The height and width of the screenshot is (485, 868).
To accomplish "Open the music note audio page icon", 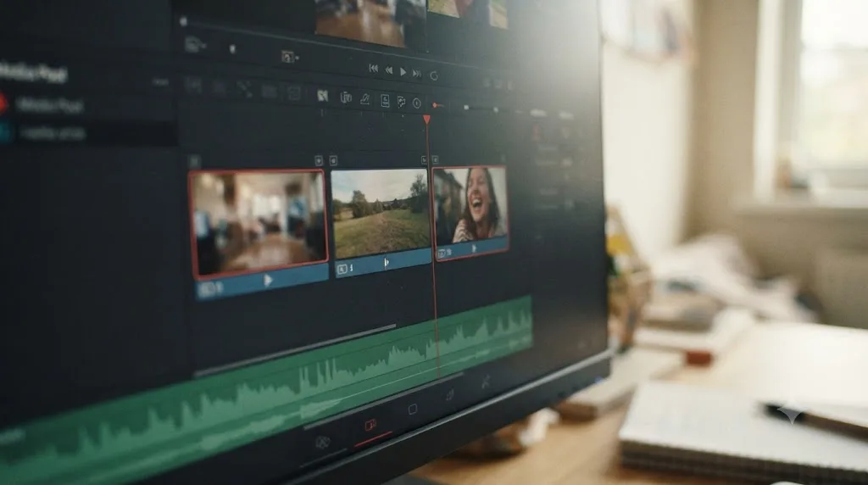I will [x=450, y=394].
